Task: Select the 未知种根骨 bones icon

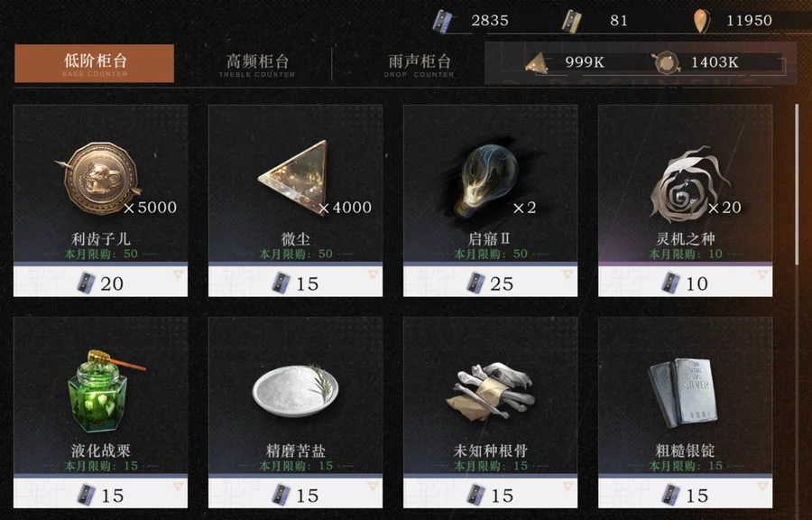Action: pos(490,391)
